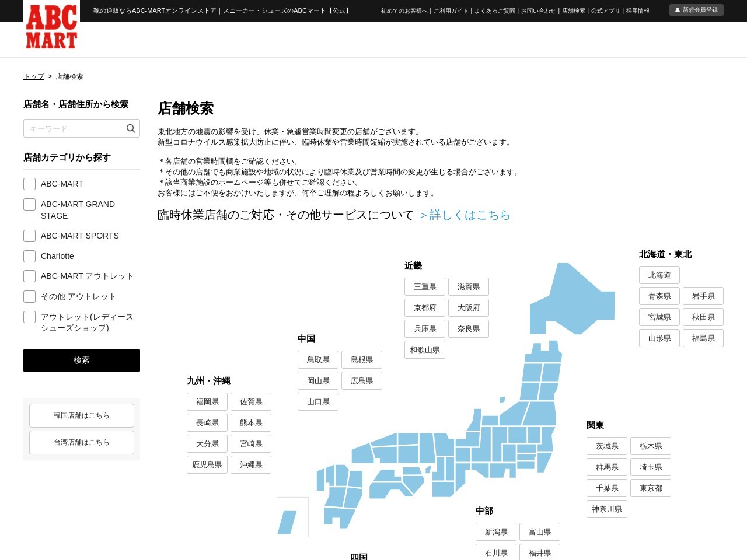Select 北海道 prefecture button

[659, 275]
